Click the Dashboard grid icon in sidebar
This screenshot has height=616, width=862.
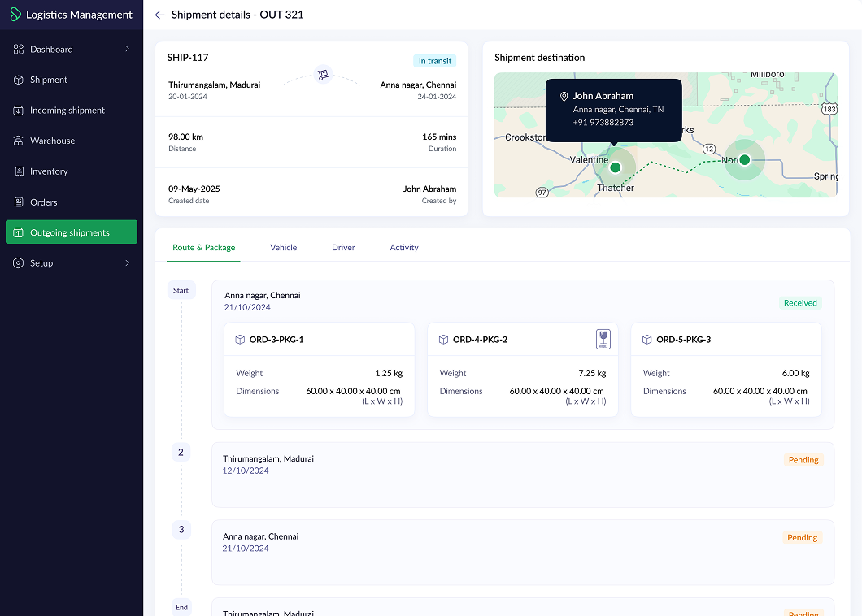coord(19,49)
